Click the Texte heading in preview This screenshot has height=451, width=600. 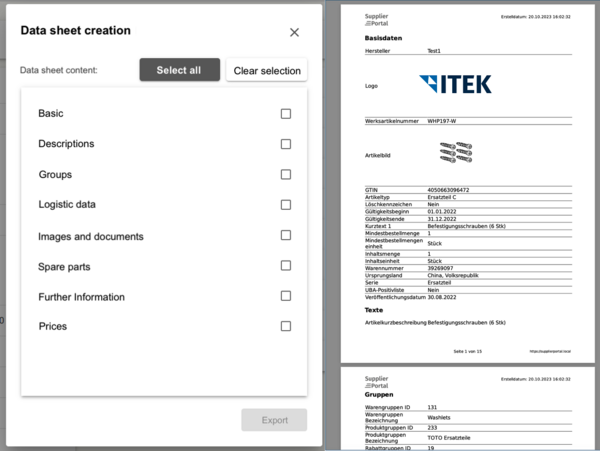[374, 310]
